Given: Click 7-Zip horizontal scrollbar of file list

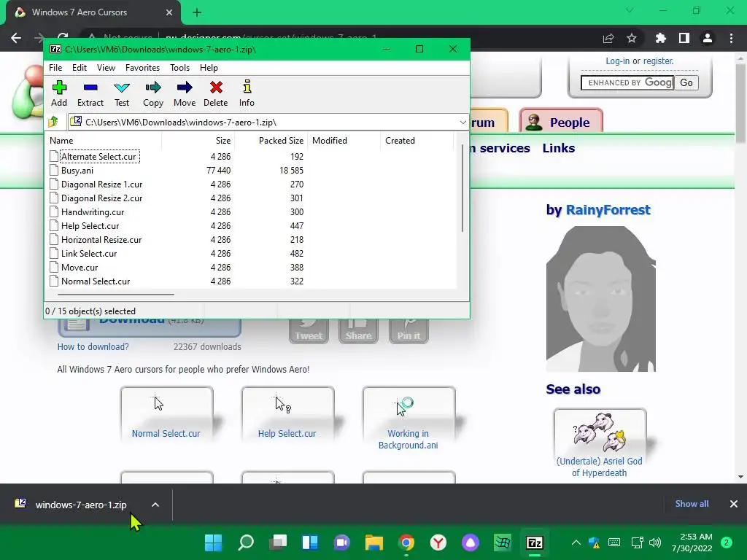Looking at the screenshot, I should 116,295.
